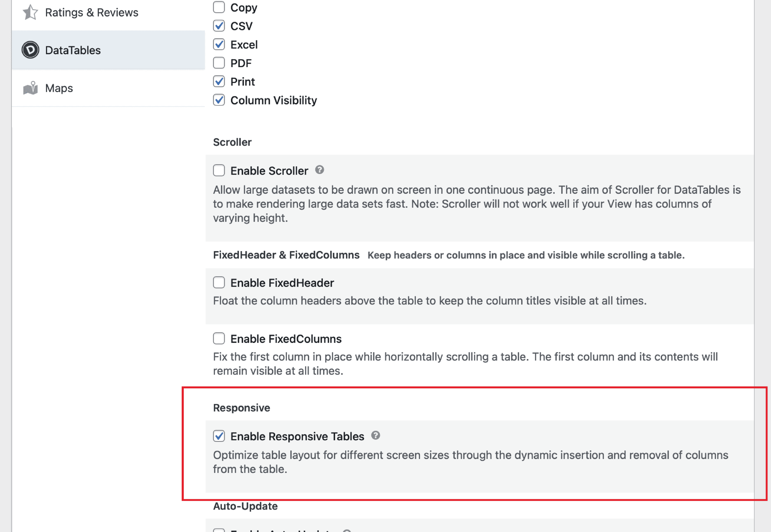Open the help tooltip beside Enable Scroller
The image size is (771, 532).
(x=320, y=170)
